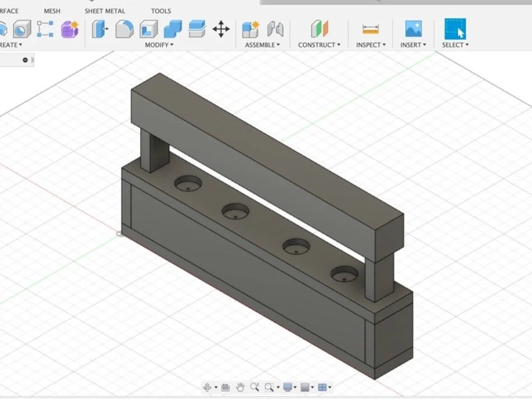Click the browser panel edge handle
Viewport: 532px width, 399px height.
click(x=33, y=60)
